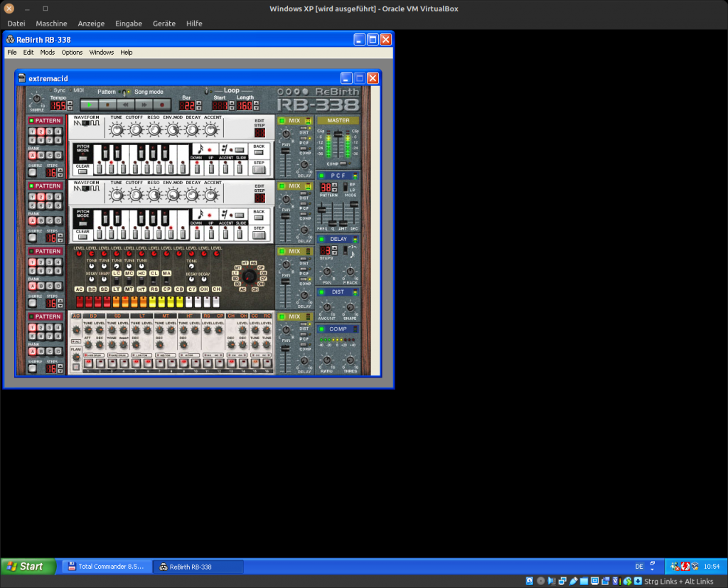Increase the Bar number stepper

point(198,103)
